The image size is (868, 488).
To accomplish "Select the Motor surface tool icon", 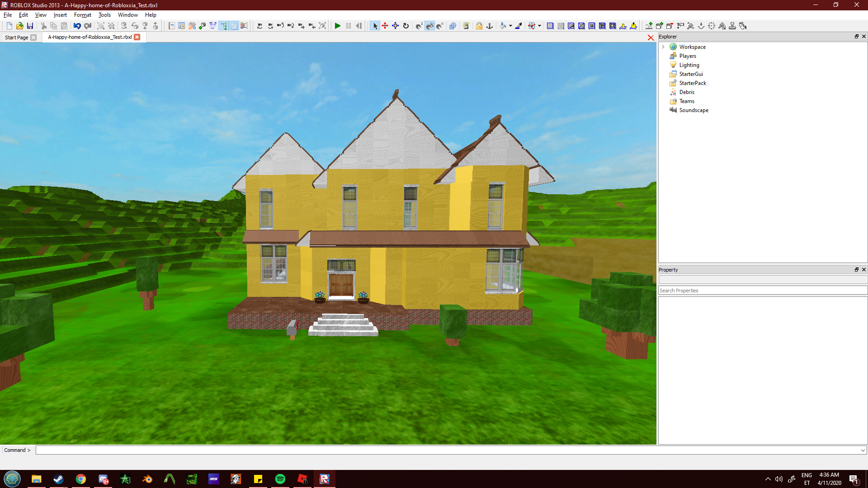I will (633, 26).
